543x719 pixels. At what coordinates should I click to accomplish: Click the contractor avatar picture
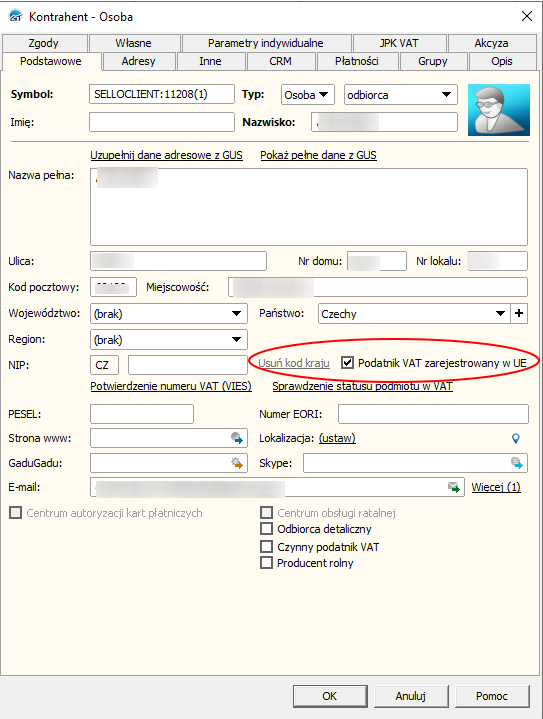coord(499,110)
